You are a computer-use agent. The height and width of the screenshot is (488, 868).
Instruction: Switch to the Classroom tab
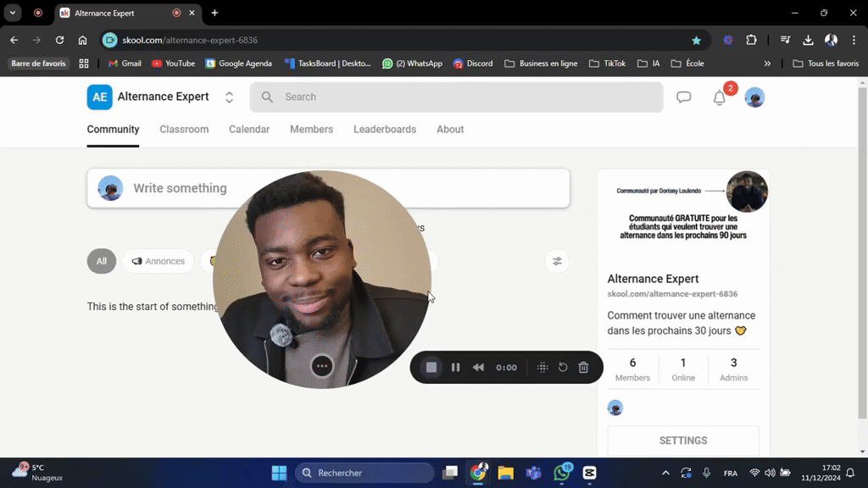point(184,129)
